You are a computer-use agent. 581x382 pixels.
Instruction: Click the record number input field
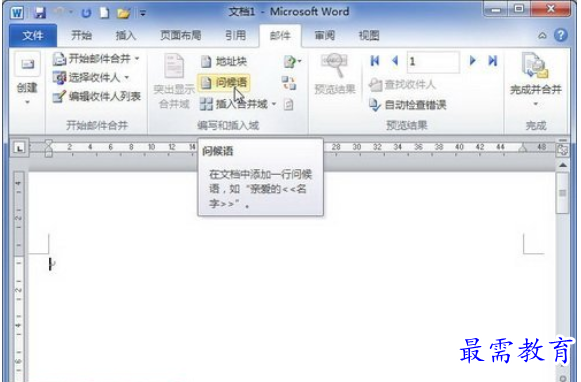[433, 62]
